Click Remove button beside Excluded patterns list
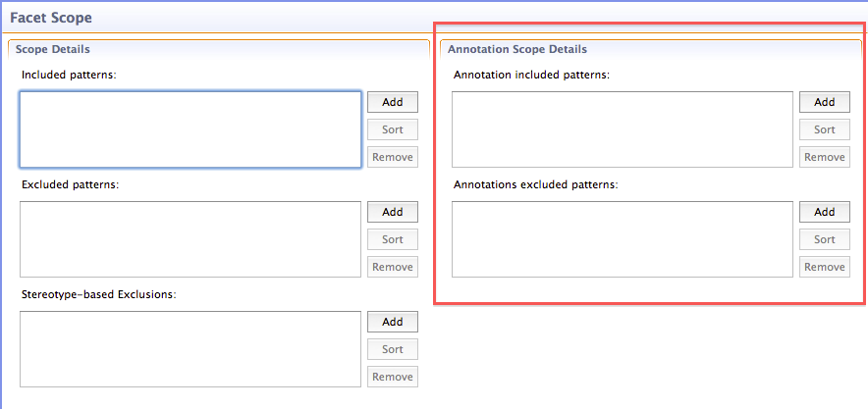This screenshot has width=868, height=409. tap(393, 267)
